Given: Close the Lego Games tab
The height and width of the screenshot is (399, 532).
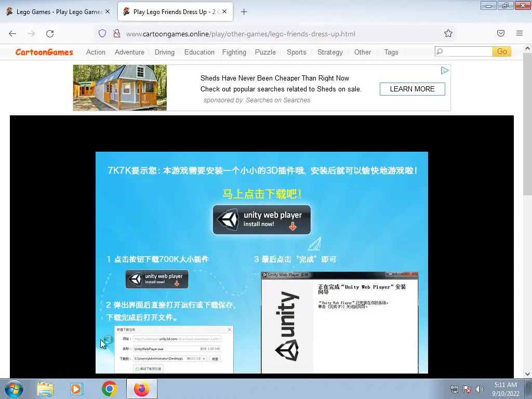Looking at the screenshot, I should point(108,11).
